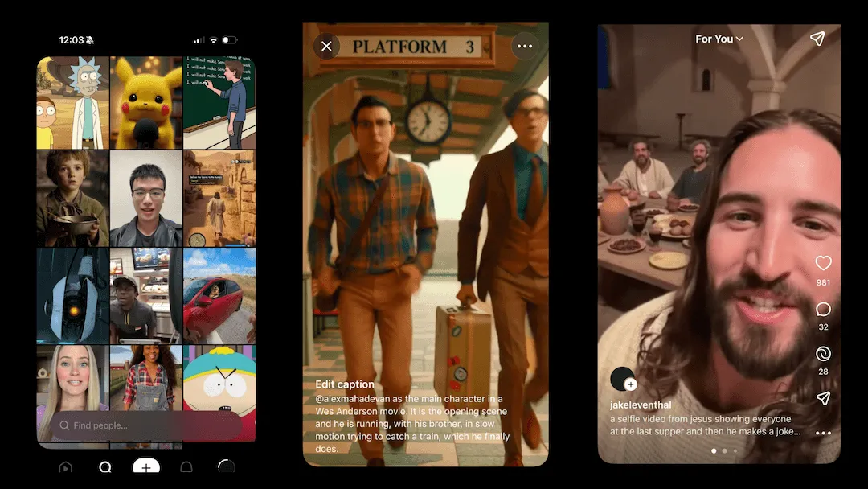Go to home feed via play-house icon

66,467
